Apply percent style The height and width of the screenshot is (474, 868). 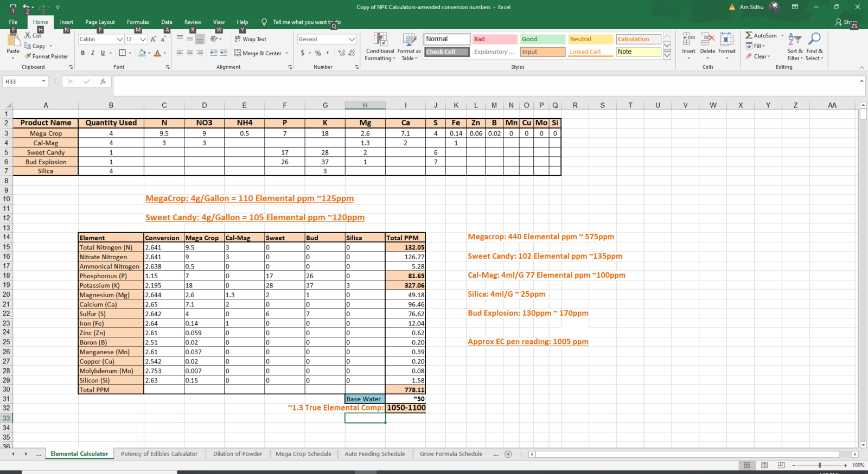[x=318, y=53]
